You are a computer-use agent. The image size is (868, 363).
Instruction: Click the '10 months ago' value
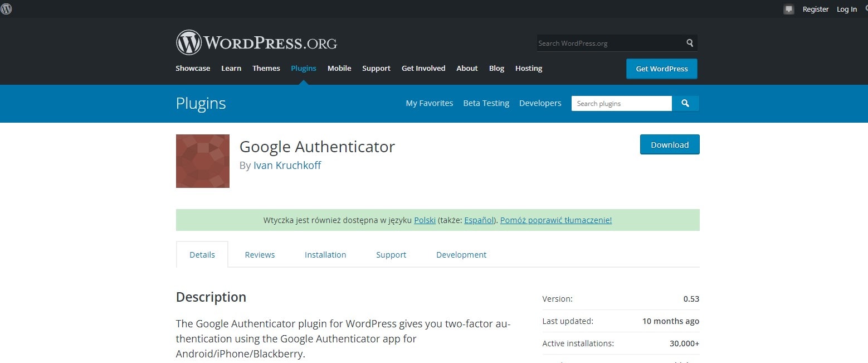point(671,321)
